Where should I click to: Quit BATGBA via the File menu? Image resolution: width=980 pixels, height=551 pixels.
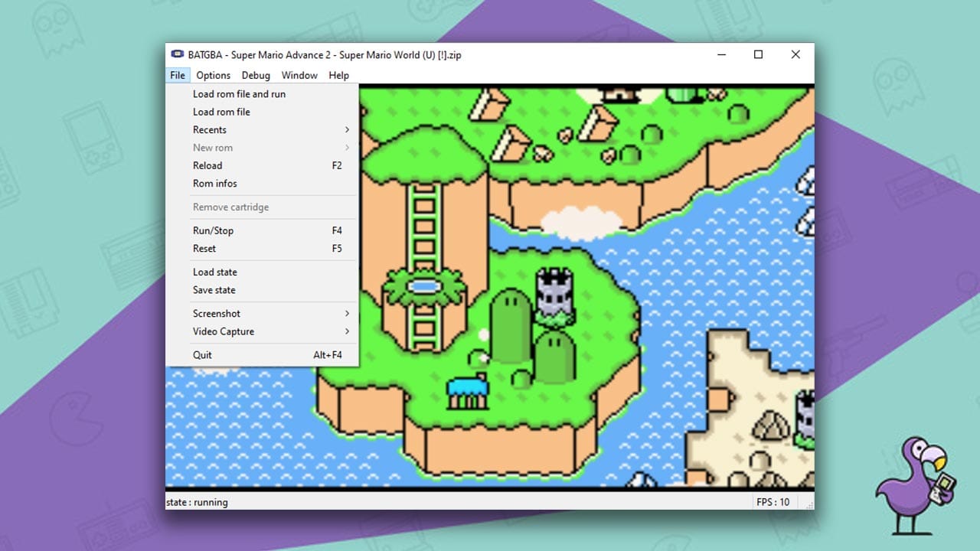tap(201, 354)
